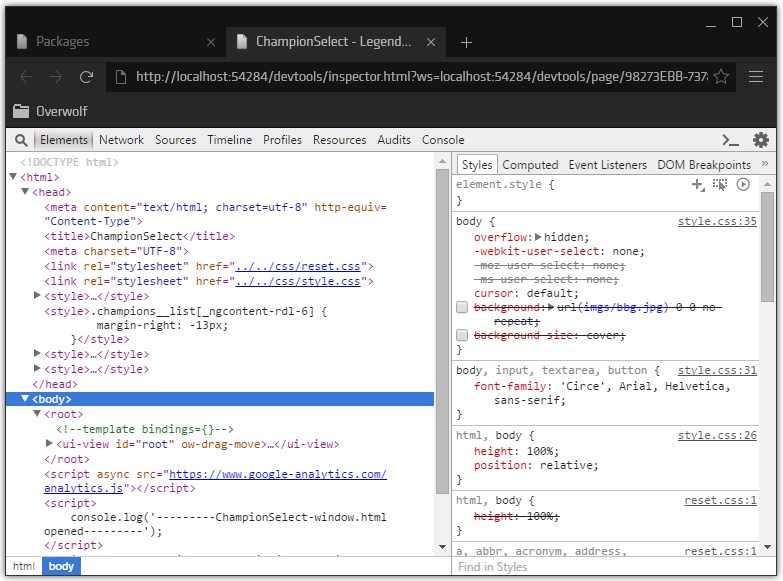Open the reset.css stylesheet link
Image resolution: width=783 pixels, height=581 pixels.
298,266
